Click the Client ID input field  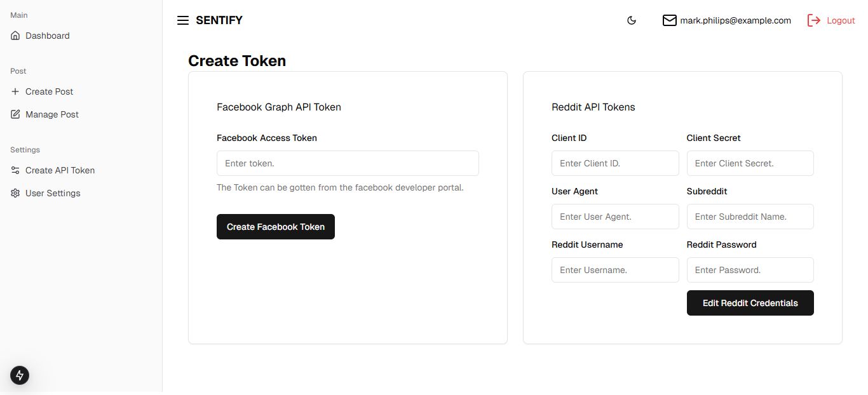coord(615,163)
